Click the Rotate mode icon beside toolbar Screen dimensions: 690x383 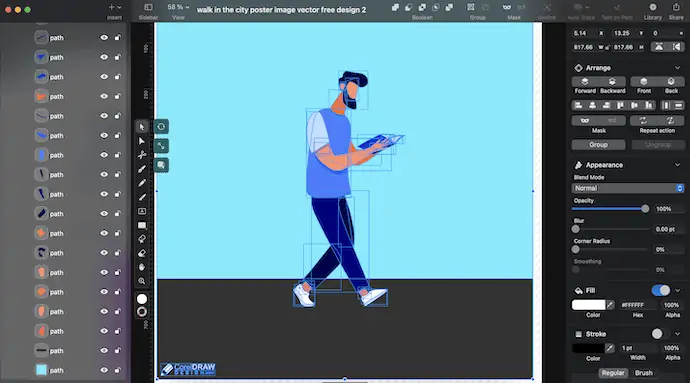point(161,127)
